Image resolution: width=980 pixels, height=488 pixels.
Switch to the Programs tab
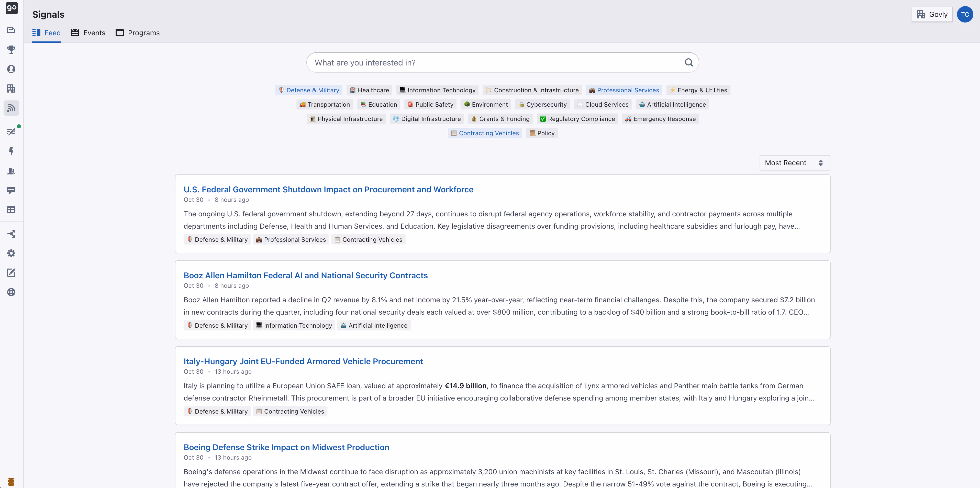pyautogui.click(x=138, y=33)
